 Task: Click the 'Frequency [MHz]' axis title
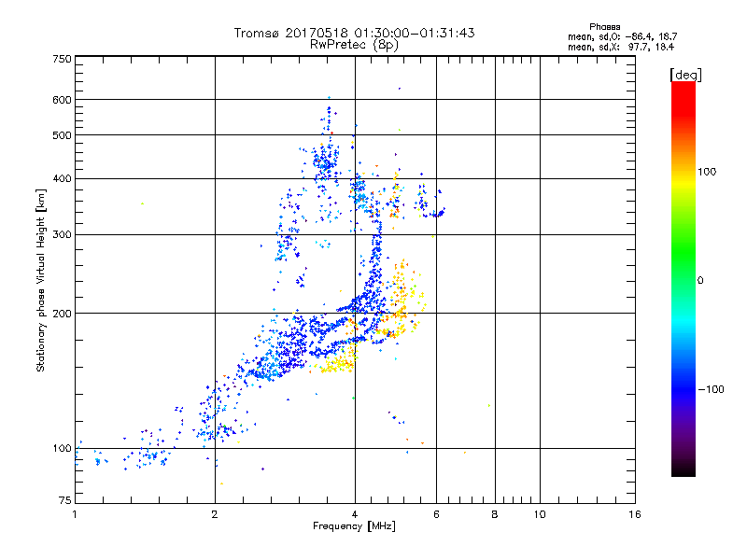[x=354, y=526]
